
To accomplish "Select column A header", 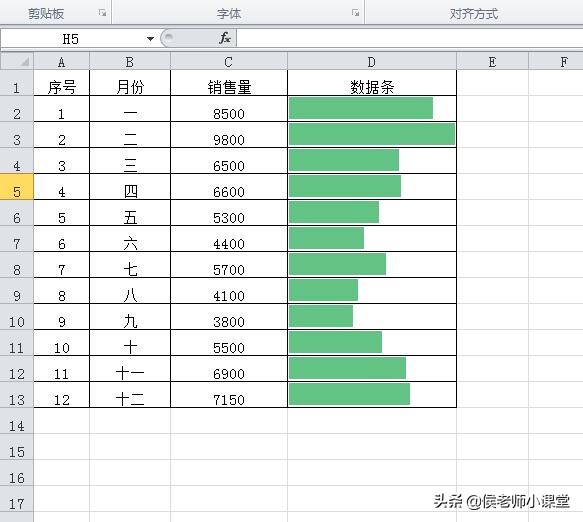I will 62,62.
